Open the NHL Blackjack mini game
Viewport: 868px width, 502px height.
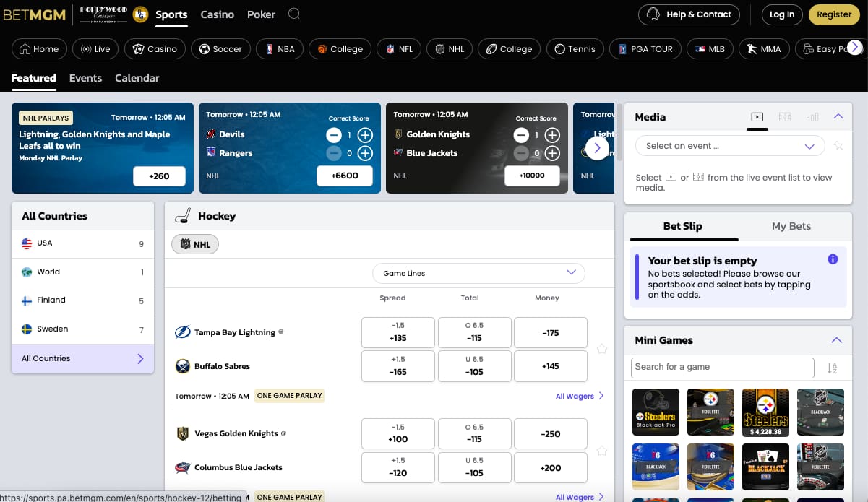(820, 412)
